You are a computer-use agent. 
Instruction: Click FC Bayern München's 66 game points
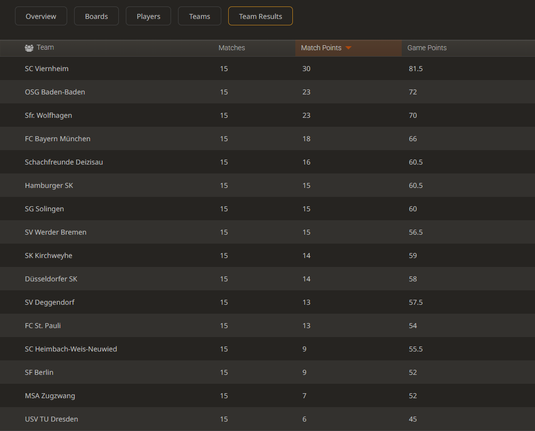pos(413,139)
